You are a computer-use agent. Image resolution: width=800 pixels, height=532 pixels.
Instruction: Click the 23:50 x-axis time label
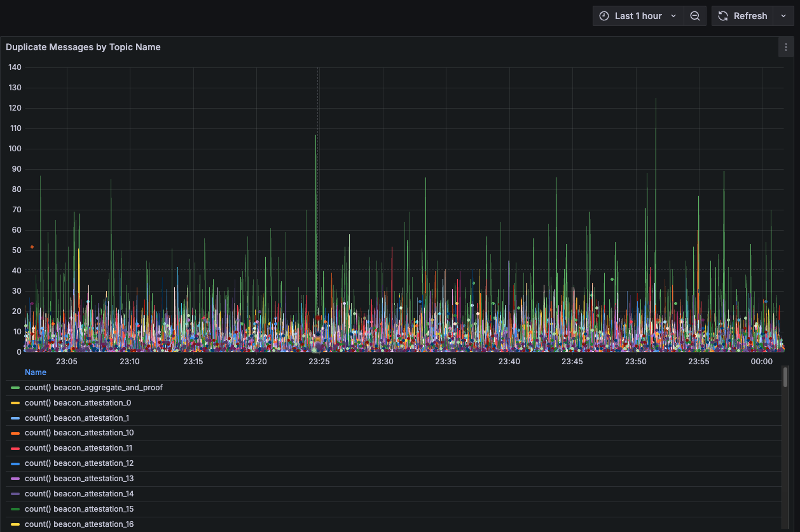pyautogui.click(x=635, y=361)
